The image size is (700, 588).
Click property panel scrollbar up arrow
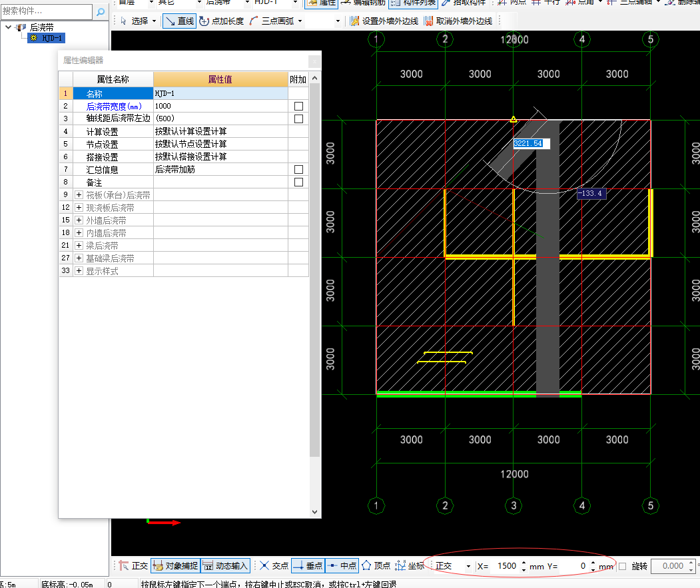(x=315, y=78)
